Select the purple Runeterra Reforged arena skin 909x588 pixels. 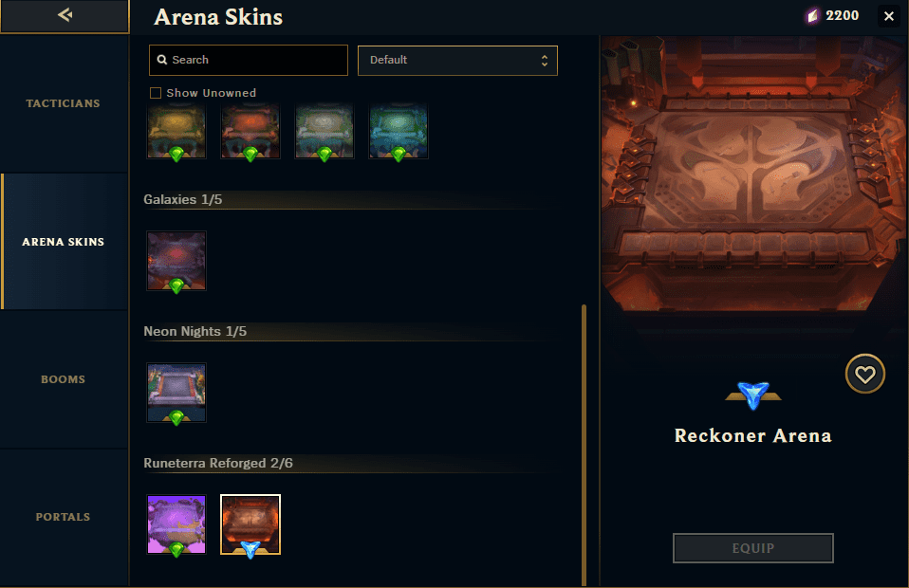[176, 524]
